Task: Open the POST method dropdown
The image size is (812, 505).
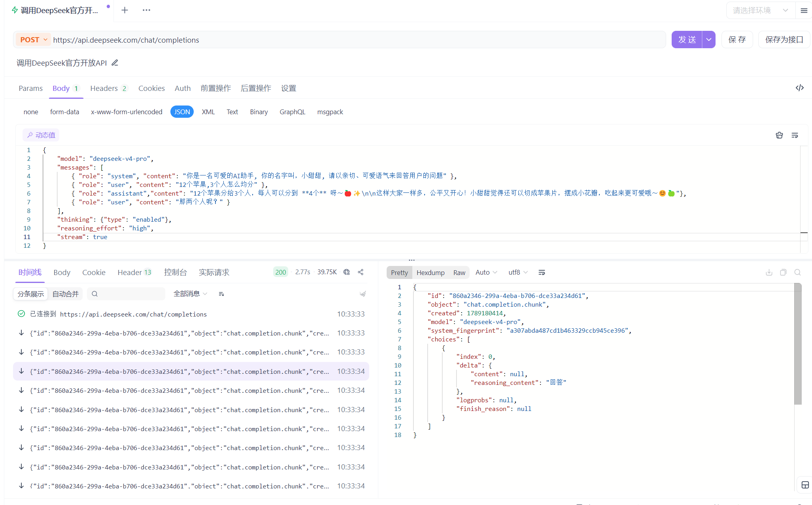Action: point(33,40)
